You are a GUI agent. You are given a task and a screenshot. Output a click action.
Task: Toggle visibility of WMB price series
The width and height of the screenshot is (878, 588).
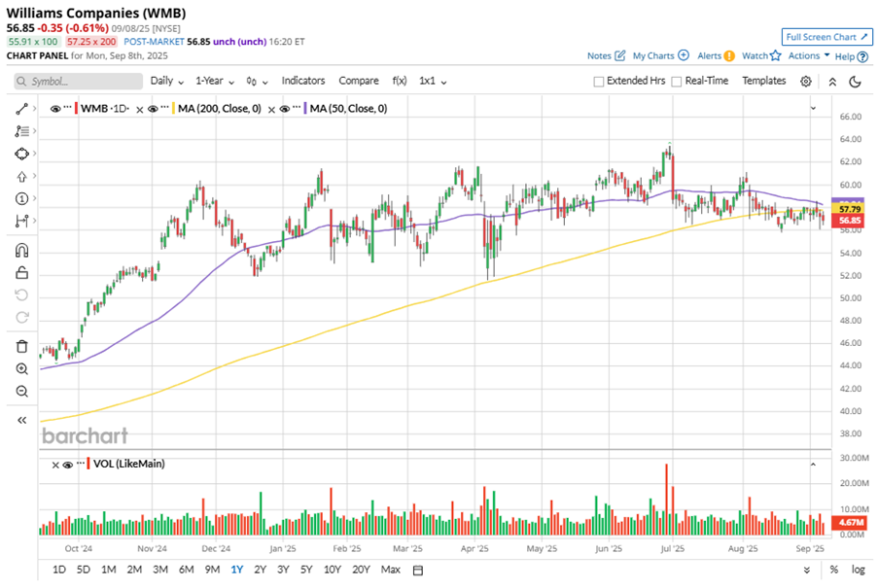tap(55, 109)
